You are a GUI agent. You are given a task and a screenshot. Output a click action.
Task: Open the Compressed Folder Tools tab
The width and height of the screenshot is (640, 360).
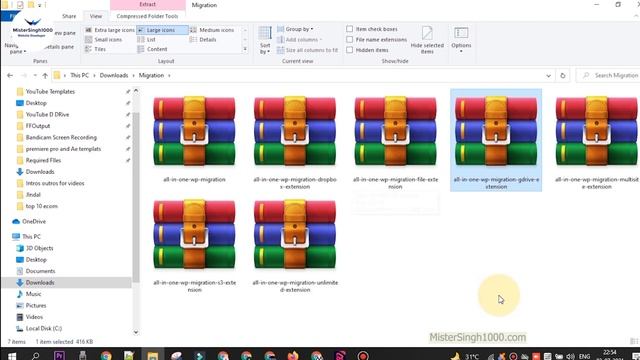coord(147,16)
